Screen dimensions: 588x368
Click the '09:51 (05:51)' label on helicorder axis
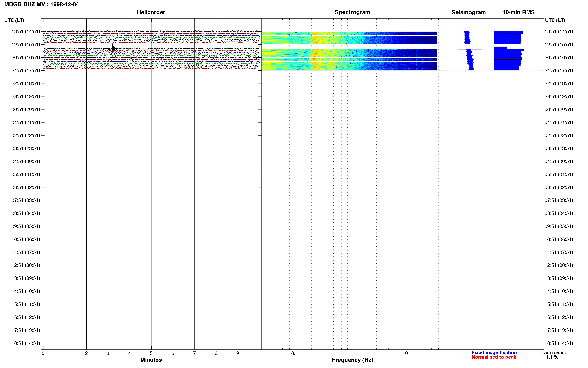point(26,226)
